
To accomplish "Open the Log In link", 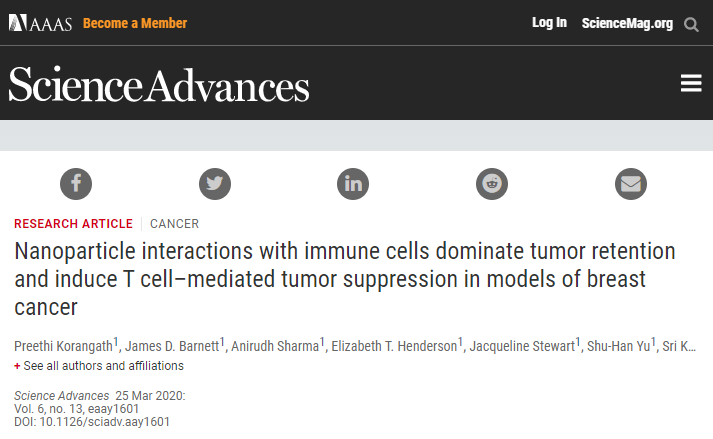I will (549, 23).
